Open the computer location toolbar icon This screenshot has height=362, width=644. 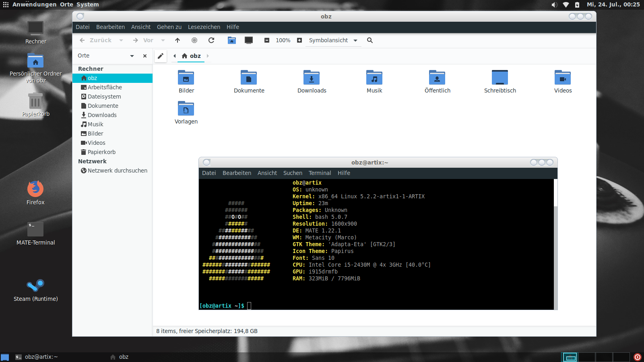pyautogui.click(x=249, y=40)
